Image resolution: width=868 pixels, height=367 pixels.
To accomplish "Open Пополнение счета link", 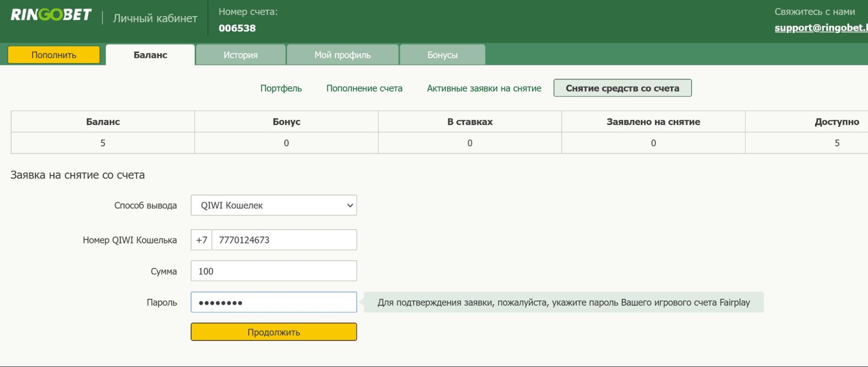I will pos(364,88).
